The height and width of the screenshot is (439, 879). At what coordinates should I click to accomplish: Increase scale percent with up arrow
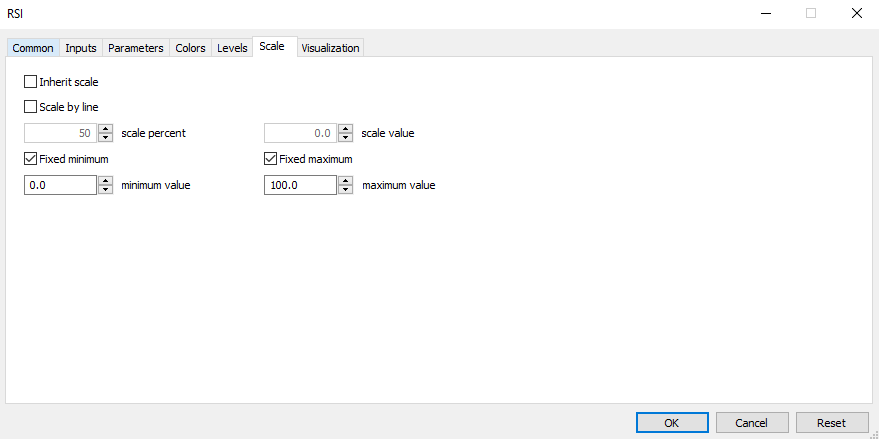(x=105, y=129)
